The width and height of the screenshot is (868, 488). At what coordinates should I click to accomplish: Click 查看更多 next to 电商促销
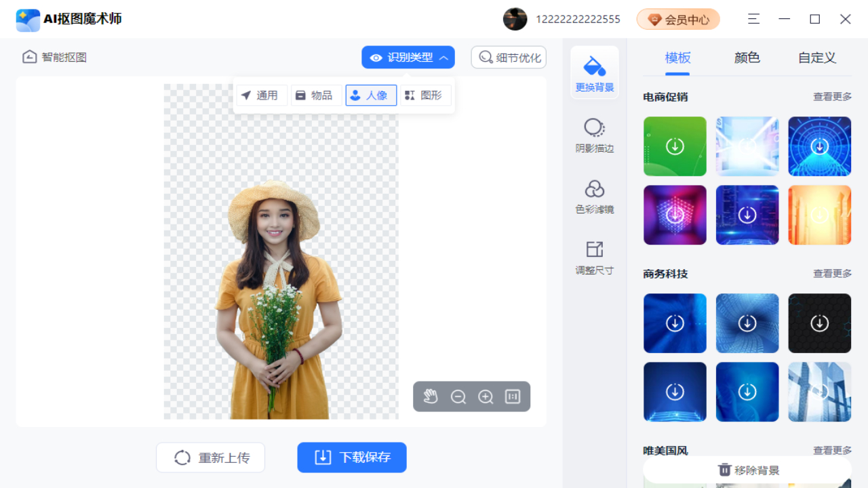(x=832, y=97)
